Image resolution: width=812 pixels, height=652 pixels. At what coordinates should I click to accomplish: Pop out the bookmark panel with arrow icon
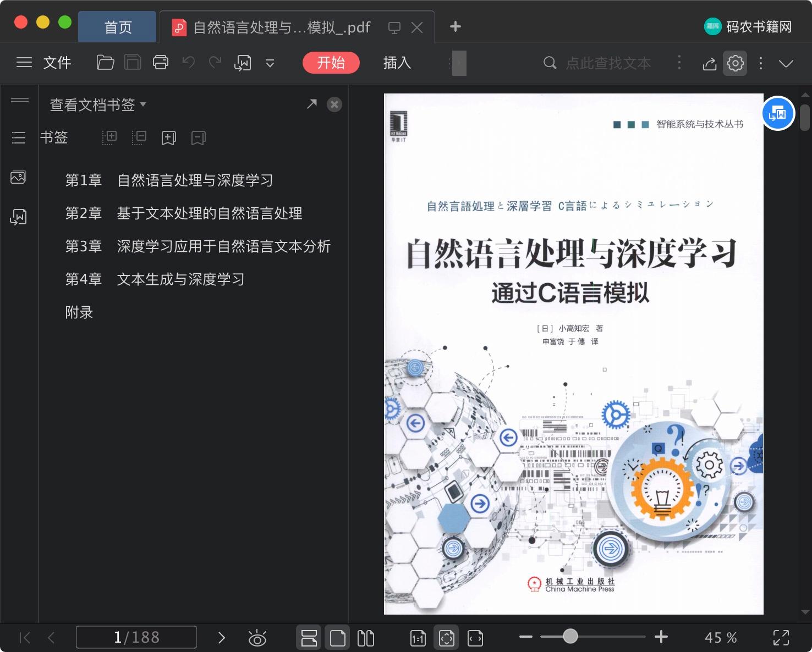(x=312, y=104)
